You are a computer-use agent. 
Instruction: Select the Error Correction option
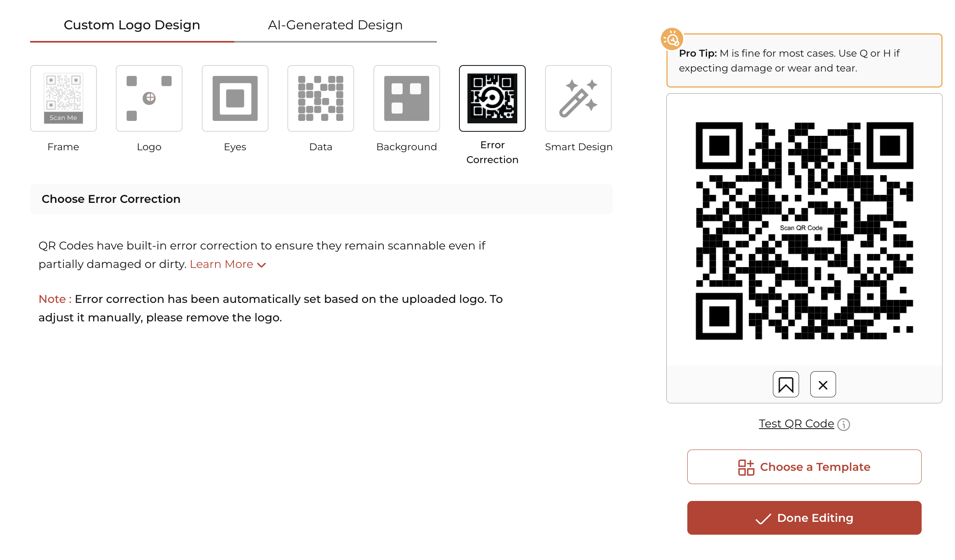[x=492, y=98]
